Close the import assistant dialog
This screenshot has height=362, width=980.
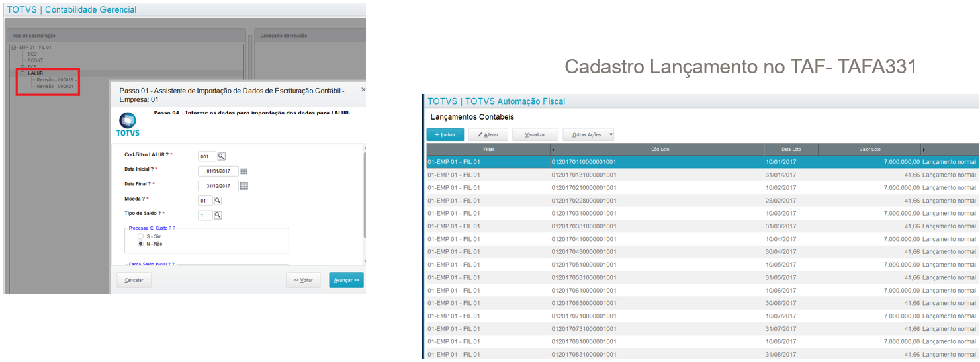click(363, 89)
